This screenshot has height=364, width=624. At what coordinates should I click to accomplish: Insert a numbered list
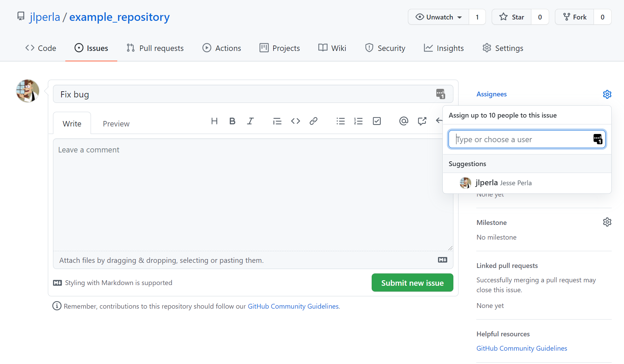[x=358, y=121]
